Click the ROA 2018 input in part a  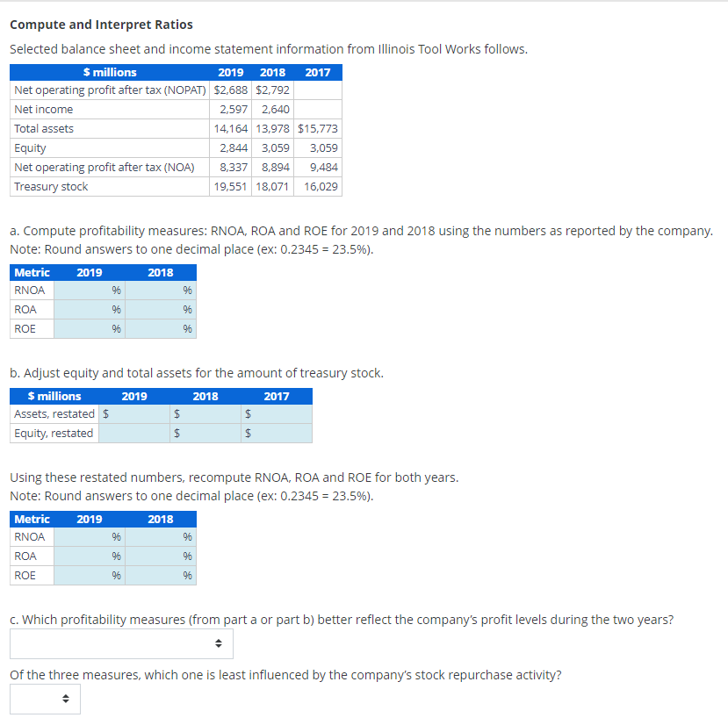162,309
